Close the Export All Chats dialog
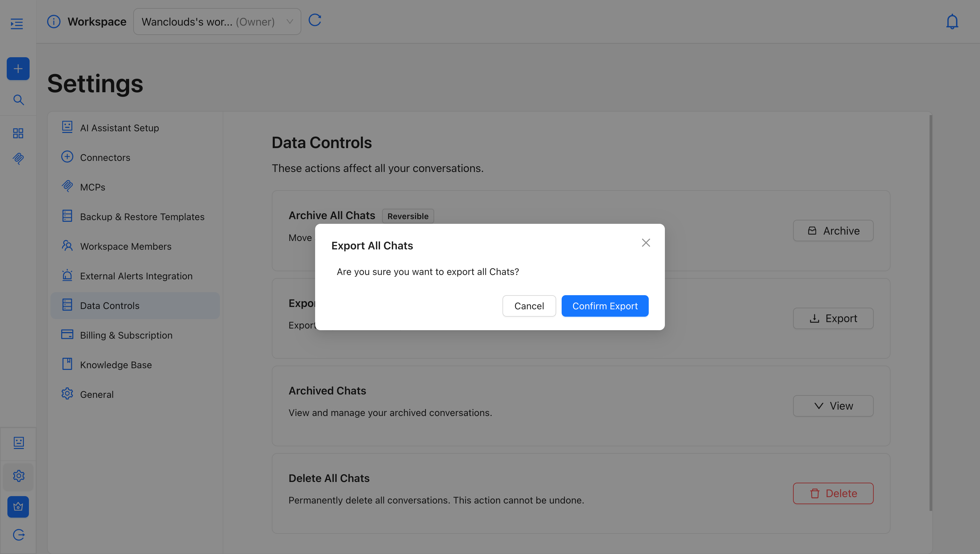The width and height of the screenshot is (980, 554). click(646, 243)
